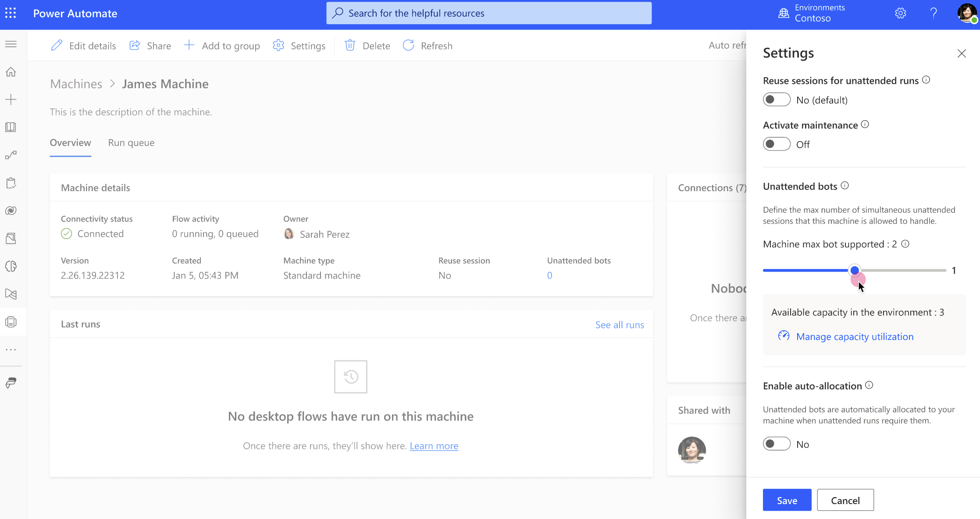Switch to Run queue tab

pyautogui.click(x=131, y=142)
